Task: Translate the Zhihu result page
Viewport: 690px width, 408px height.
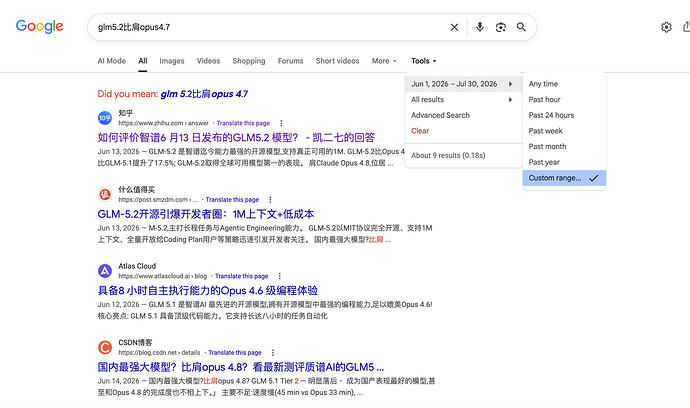Action: click(x=243, y=123)
